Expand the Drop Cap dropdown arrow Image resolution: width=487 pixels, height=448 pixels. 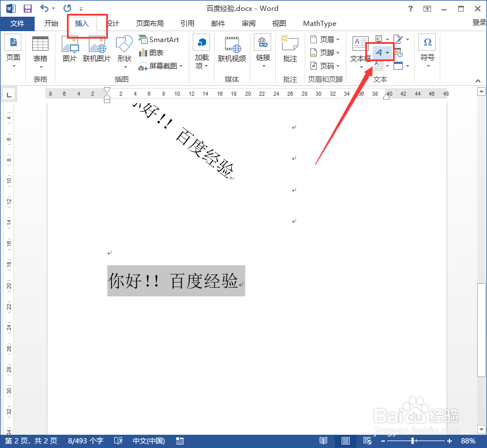(x=387, y=66)
